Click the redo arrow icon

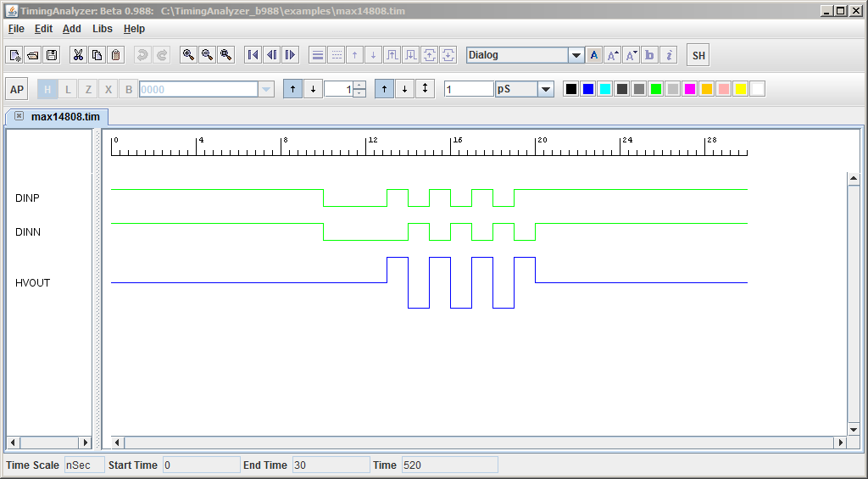point(162,55)
